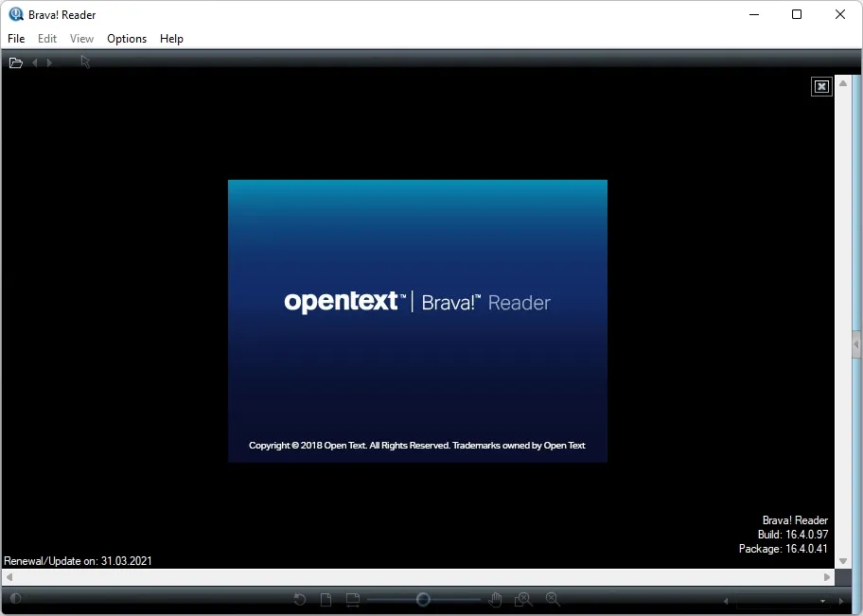
Task: Click the vertical scrollbar down arrow
Action: pyautogui.click(x=842, y=561)
